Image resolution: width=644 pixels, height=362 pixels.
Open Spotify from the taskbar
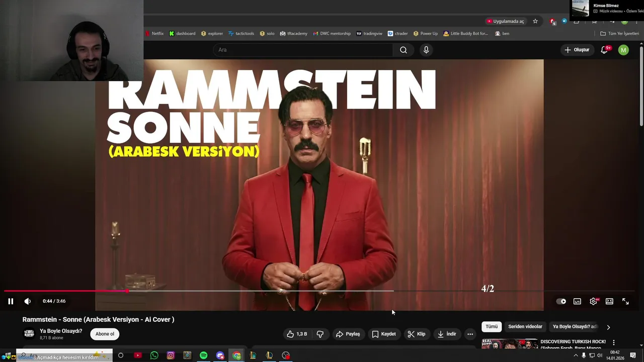click(203, 355)
